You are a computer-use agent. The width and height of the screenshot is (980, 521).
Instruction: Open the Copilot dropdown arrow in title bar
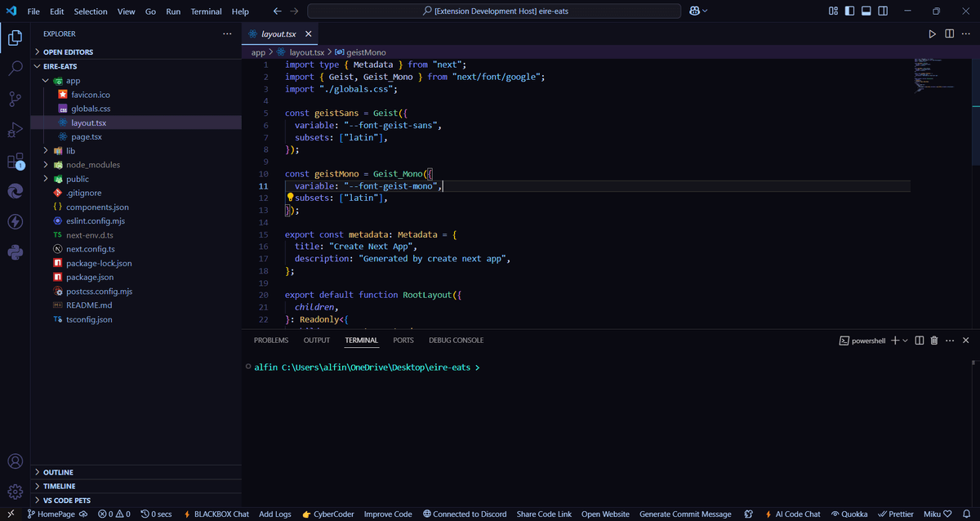coord(705,11)
